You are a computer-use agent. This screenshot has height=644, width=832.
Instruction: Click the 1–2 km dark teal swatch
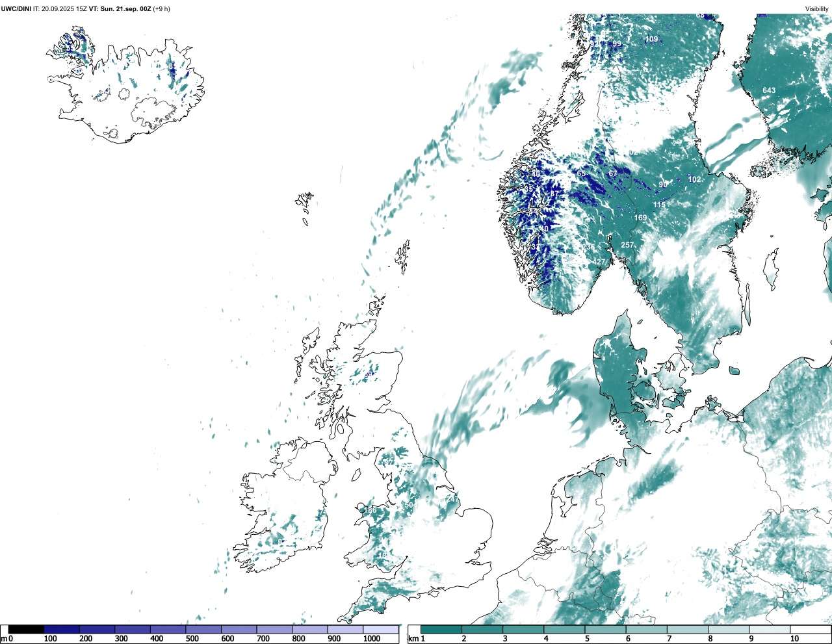(x=441, y=629)
